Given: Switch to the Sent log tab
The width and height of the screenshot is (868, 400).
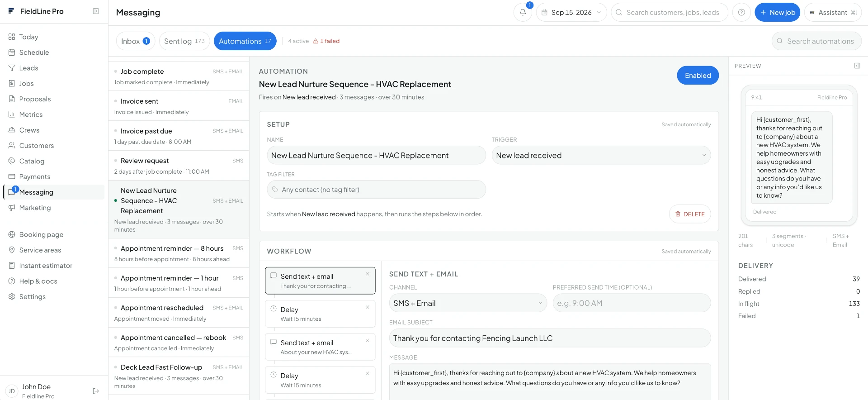Looking at the screenshot, I should [184, 41].
